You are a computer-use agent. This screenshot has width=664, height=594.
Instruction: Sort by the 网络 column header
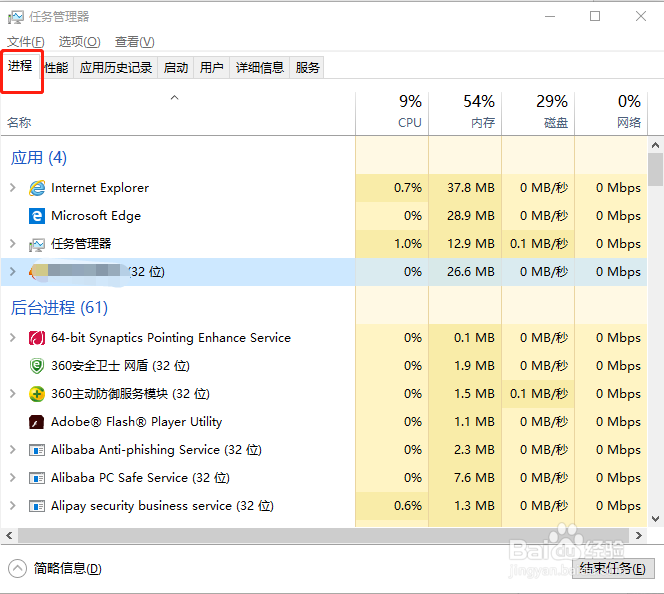point(611,113)
